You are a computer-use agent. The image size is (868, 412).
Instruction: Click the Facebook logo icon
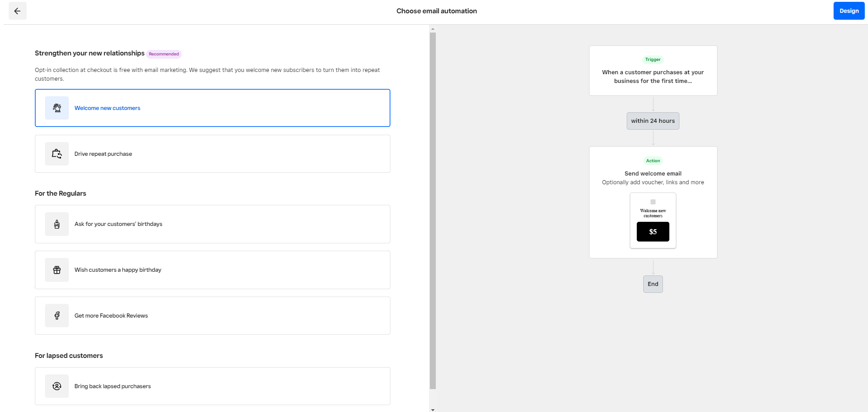coord(57,316)
